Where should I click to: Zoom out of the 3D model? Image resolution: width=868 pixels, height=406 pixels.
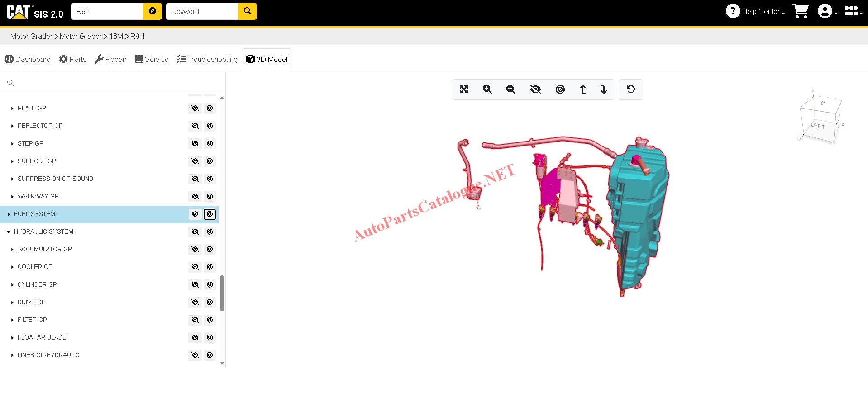511,90
